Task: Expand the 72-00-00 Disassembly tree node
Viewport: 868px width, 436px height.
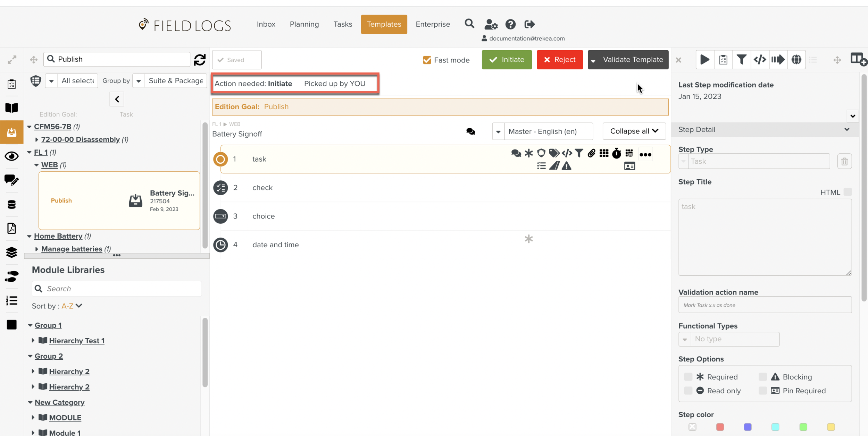Action: click(37, 139)
